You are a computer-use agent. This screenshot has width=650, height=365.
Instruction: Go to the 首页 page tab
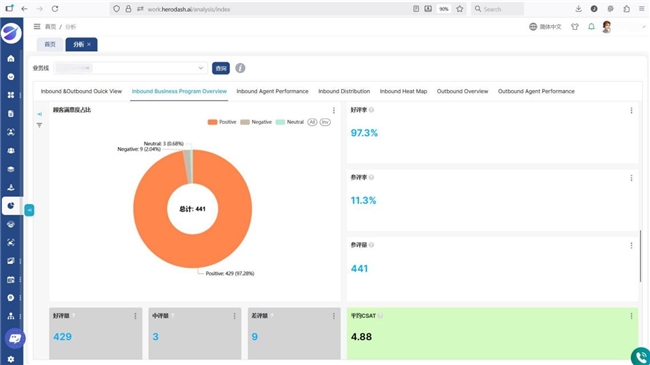point(50,44)
